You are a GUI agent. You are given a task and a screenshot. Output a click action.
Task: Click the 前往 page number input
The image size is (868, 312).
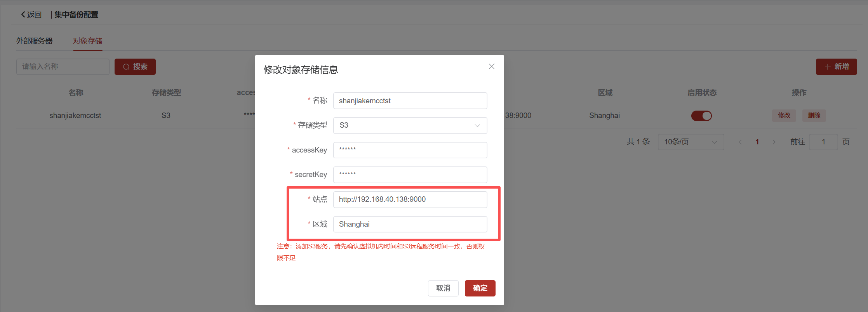[x=823, y=142]
